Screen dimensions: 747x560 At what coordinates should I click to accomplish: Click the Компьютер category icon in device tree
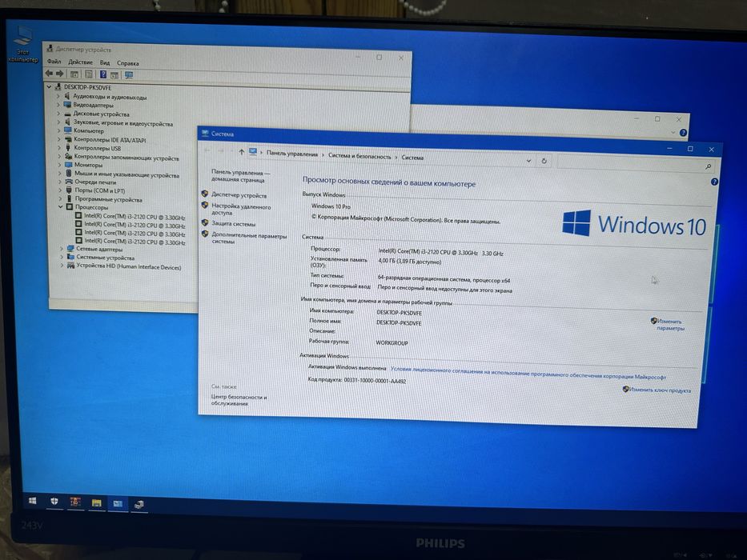point(67,130)
